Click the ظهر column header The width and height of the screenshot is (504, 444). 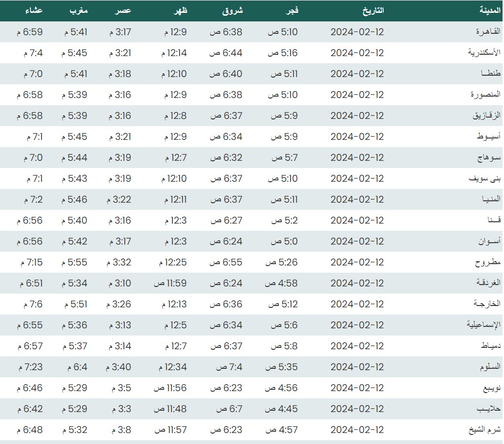(180, 10)
